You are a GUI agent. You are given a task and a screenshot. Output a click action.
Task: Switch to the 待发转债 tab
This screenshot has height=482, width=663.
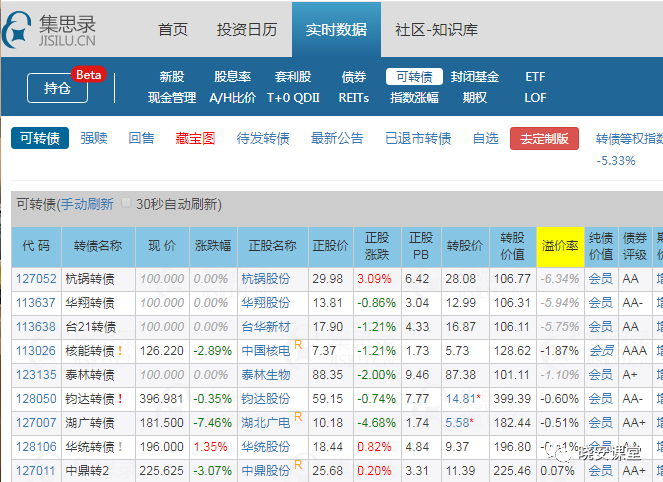pyautogui.click(x=263, y=138)
